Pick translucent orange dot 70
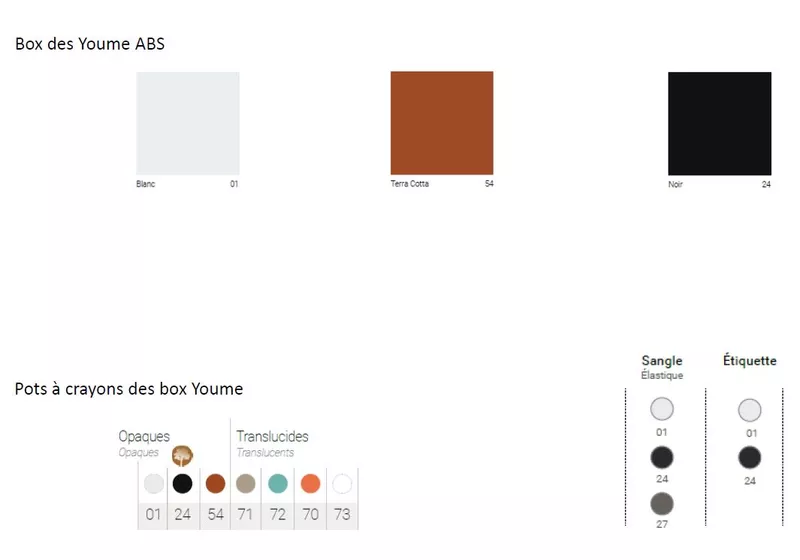This screenshot has height=560, width=800. coord(310,484)
